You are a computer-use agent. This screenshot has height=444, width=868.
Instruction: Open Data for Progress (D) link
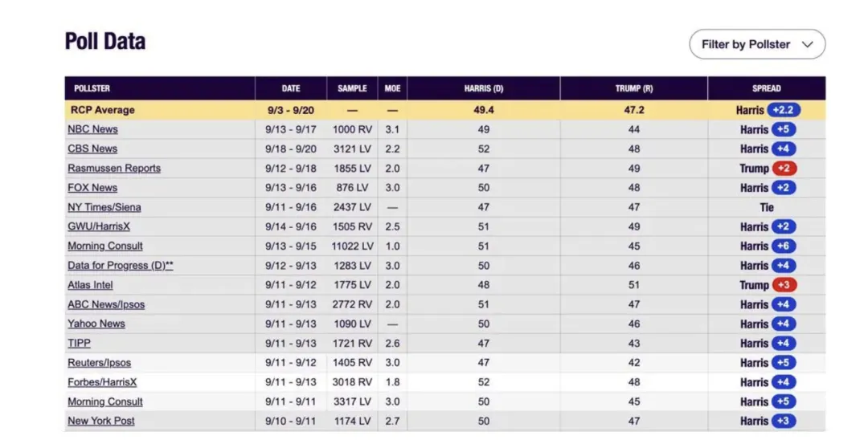[120, 266]
